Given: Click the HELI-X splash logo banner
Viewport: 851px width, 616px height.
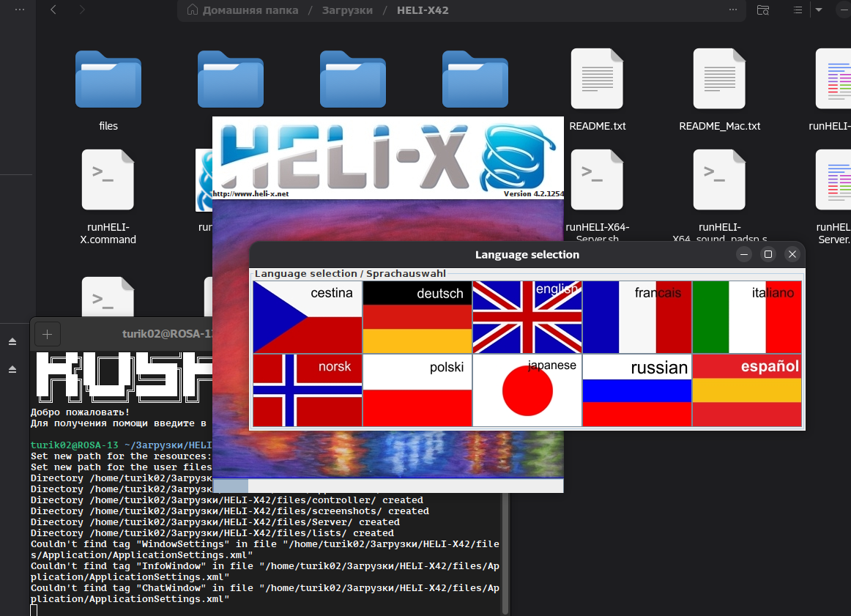Looking at the screenshot, I should point(388,157).
